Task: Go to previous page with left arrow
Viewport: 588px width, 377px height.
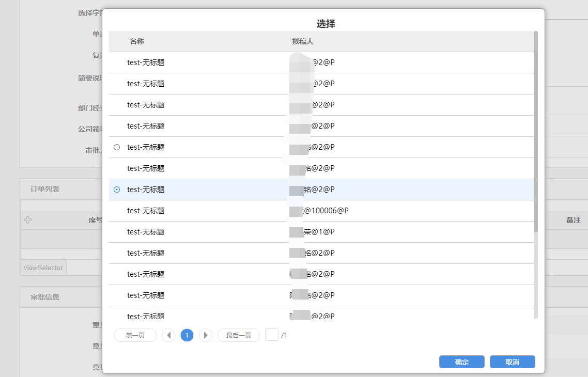Action: coord(168,335)
